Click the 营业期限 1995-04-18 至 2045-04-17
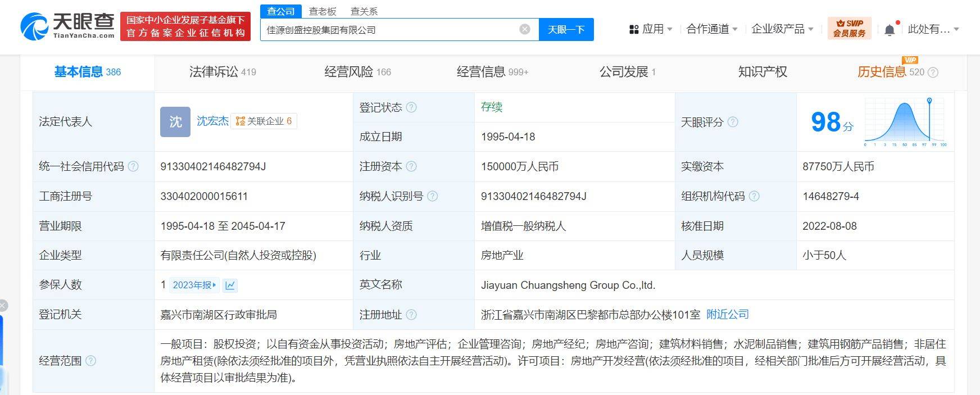 [x=223, y=226]
